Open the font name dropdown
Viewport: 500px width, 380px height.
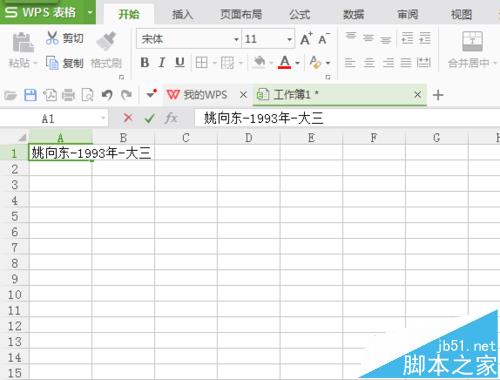236,40
